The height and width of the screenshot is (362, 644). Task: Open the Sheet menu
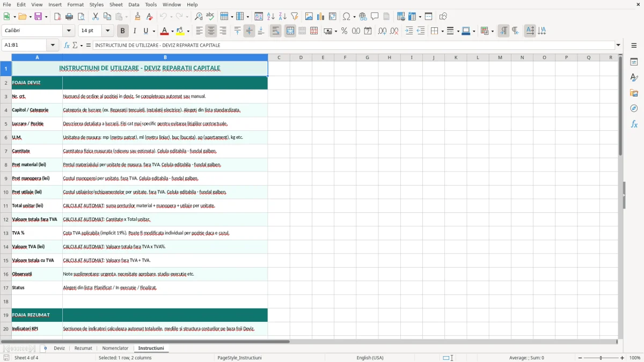(116, 4)
